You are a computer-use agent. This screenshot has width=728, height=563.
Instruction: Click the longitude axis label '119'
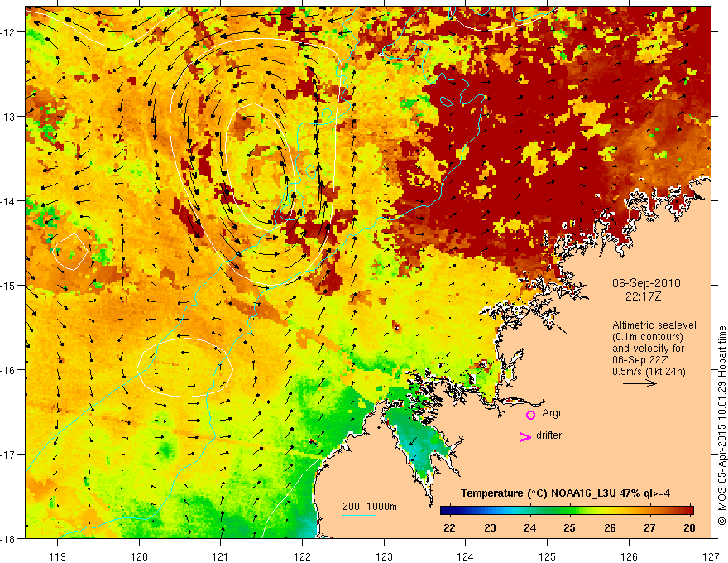coord(58,556)
